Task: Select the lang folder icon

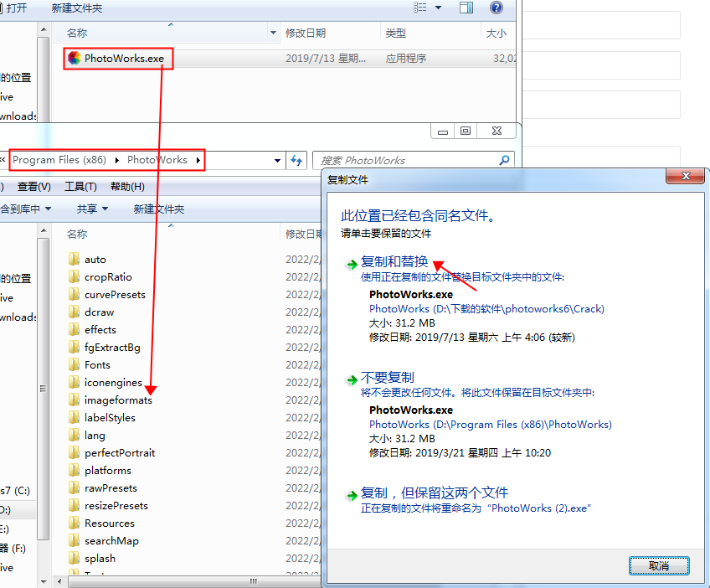Action: (x=75, y=436)
